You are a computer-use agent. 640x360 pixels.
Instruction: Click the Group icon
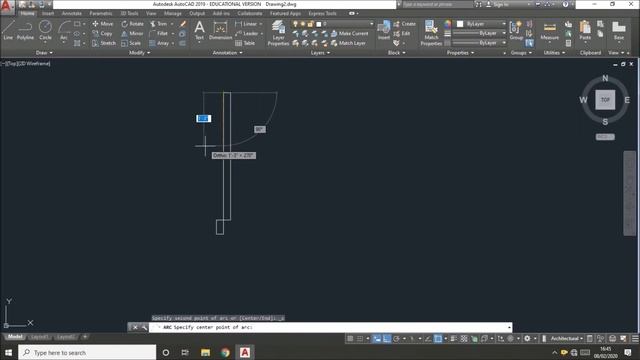(516, 31)
